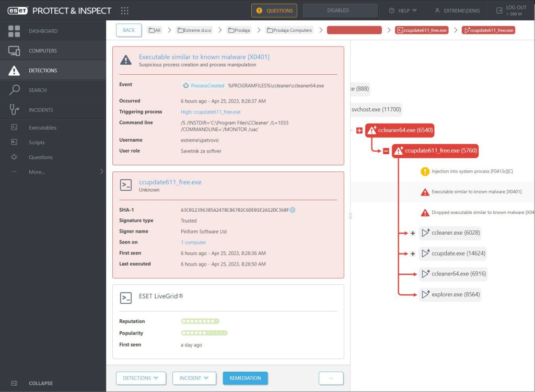Open the Help dropdown menu
Screen dimensions: 535x392
[x=403, y=10]
